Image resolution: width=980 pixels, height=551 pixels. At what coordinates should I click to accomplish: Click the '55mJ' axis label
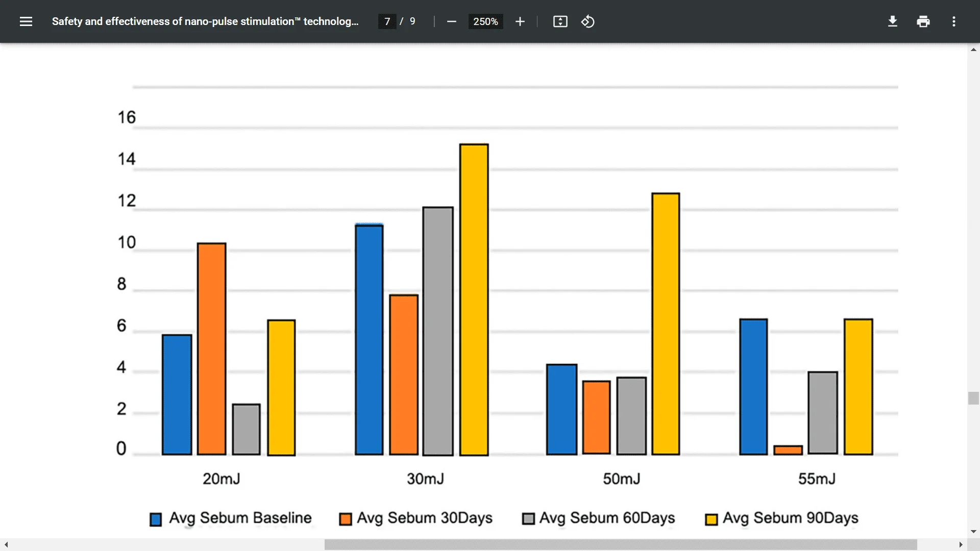pyautogui.click(x=817, y=479)
